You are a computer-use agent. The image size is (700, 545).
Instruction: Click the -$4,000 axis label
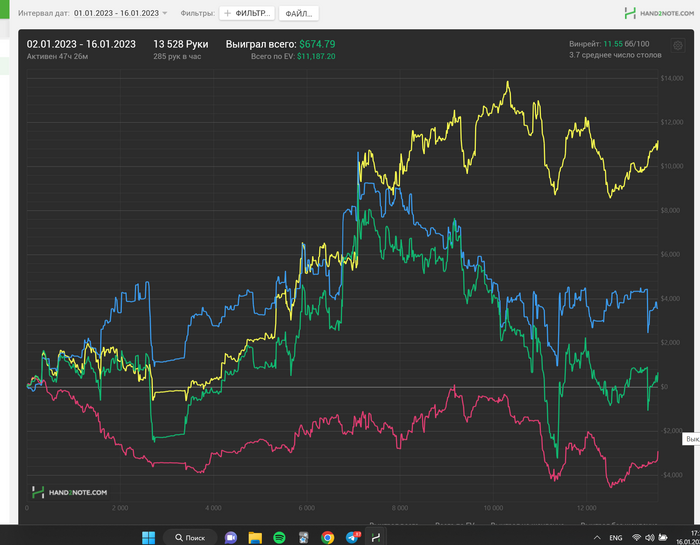(671, 475)
